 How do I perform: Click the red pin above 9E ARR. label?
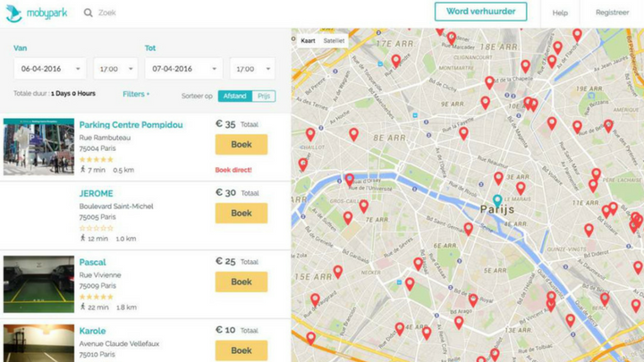pyautogui.click(x=485, y=103)
